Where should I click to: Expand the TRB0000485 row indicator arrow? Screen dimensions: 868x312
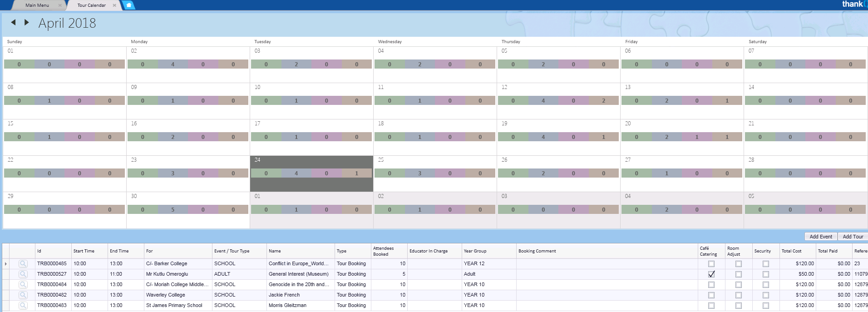click(5, 264)
